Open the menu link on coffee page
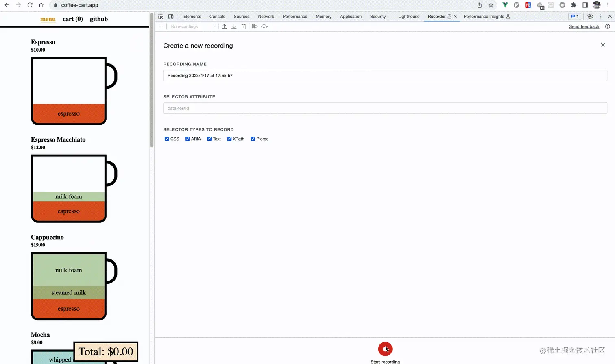Viewport: 615px width, 364px height. click(x=48, y=19)
